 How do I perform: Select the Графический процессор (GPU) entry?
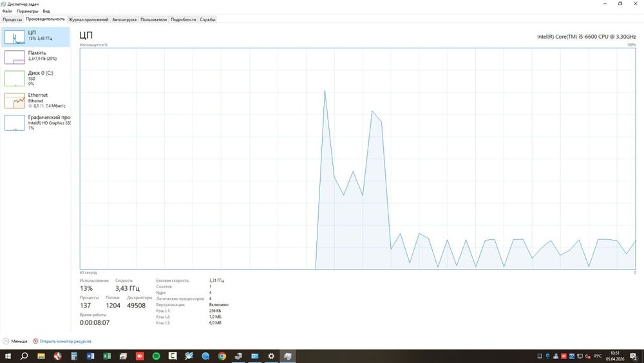[35, 123]
